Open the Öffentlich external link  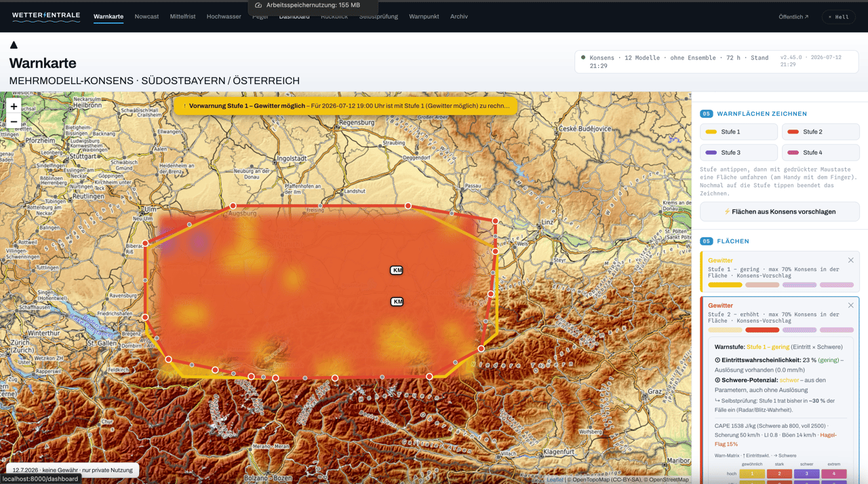[793, 17]
